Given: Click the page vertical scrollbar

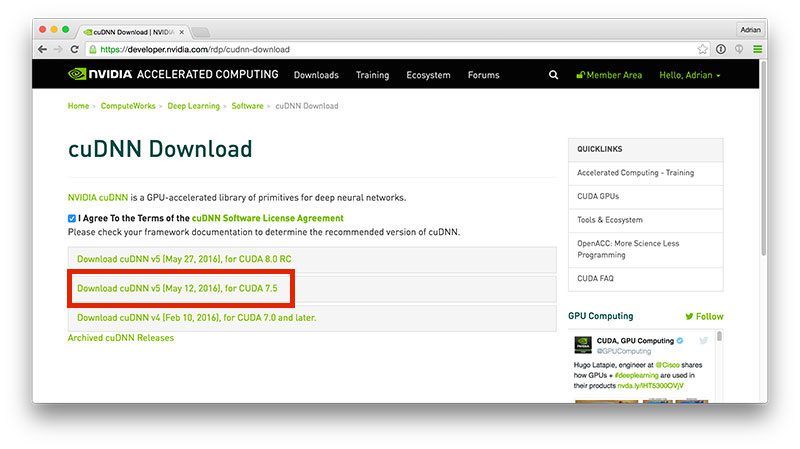Looking at the screenshot, I should tap(763, 158).
